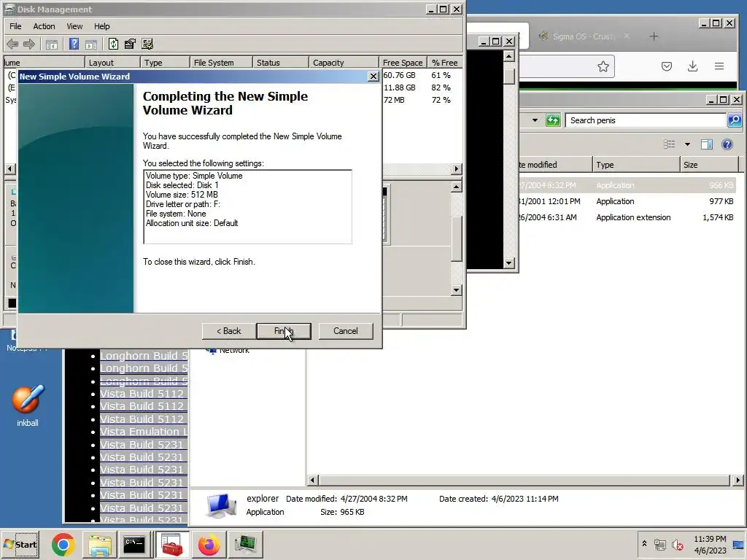Toggle the action pane toolbar icon
This screenshot has width=747, height=560.
(90, 44)
